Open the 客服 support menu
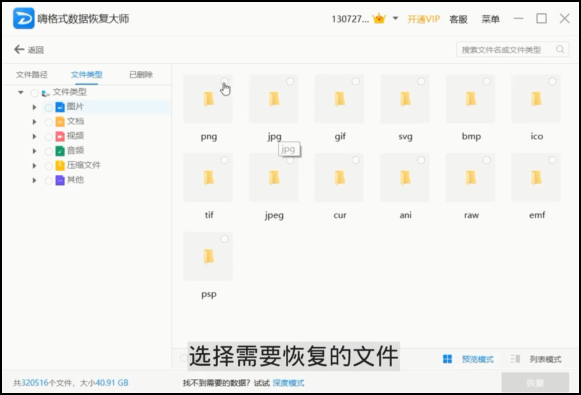Image resolution: width=581 pixels, height=395 pixels. click(458, 19)
